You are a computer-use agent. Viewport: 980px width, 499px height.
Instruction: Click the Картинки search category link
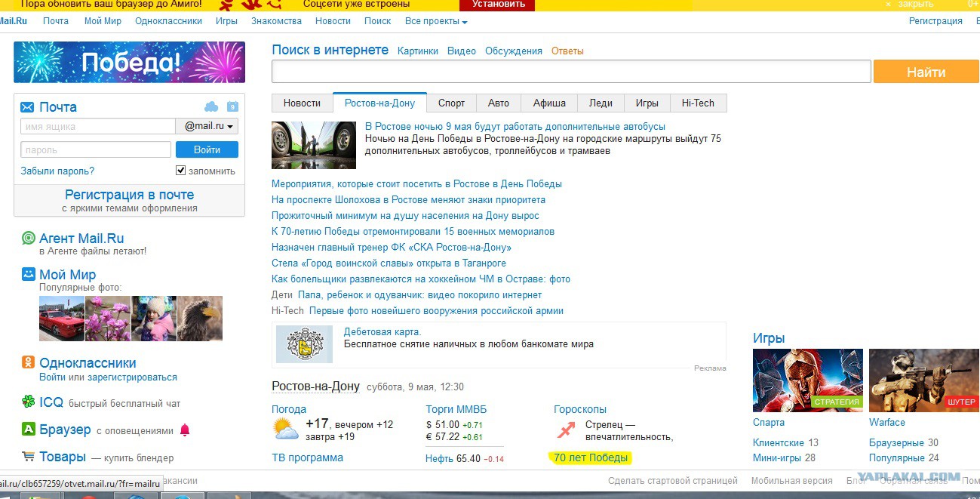[x=417, y=51]
